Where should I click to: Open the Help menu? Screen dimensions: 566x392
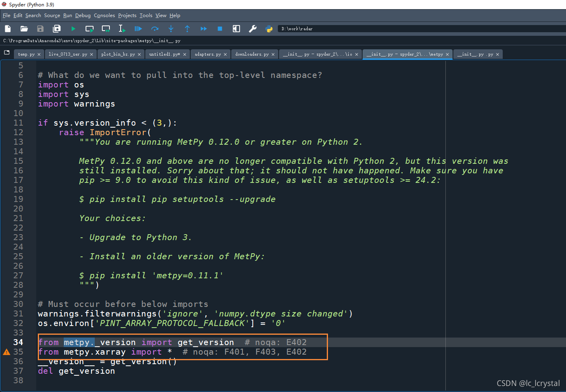[175, 16]
